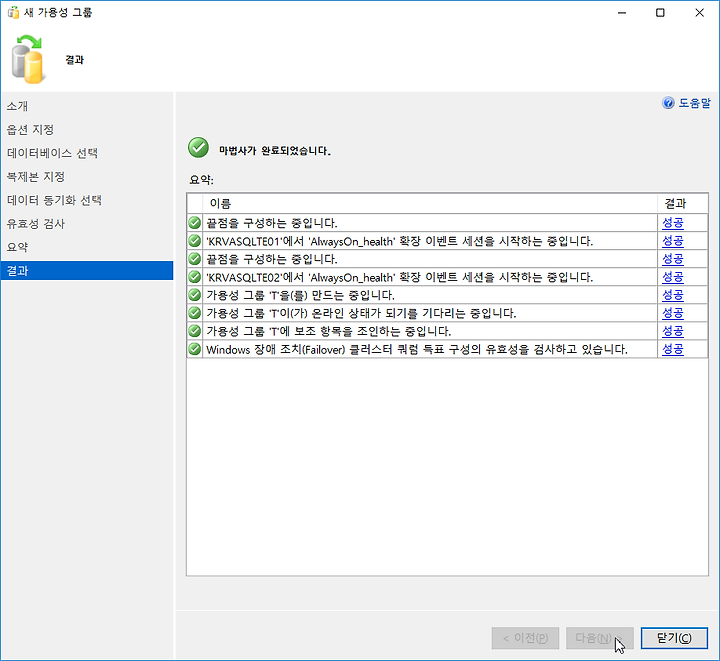Select the highlighted 결과 wizard page
Viewport: 720px width, 661px height.
87,270
